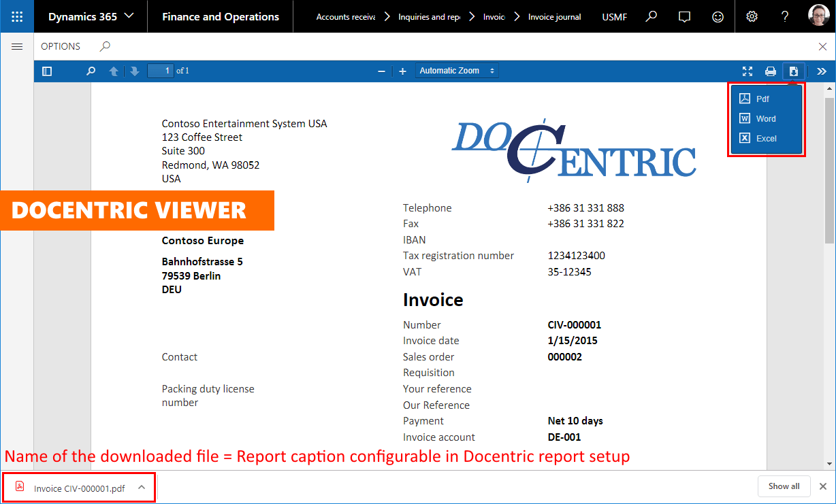Click the download toolbar icon
Viewport: 836px width, 504px height.
pos(794,71)
